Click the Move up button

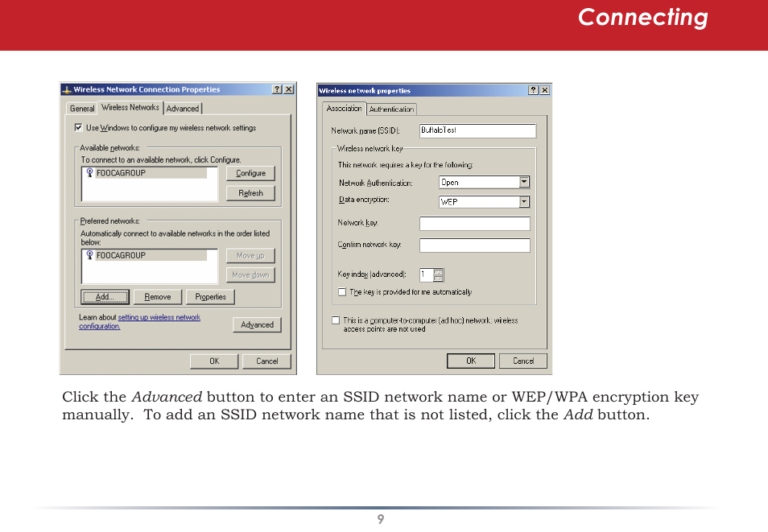pyautogui.click(x=251, y=255)
